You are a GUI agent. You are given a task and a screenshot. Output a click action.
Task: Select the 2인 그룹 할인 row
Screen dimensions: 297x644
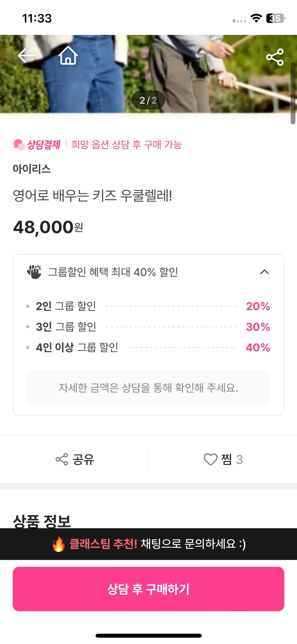point(148,306)
